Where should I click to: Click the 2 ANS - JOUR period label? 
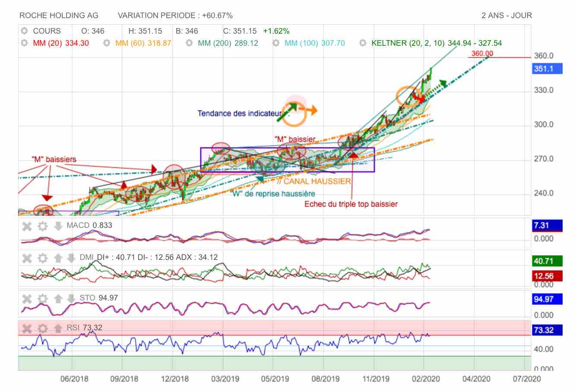507,16
